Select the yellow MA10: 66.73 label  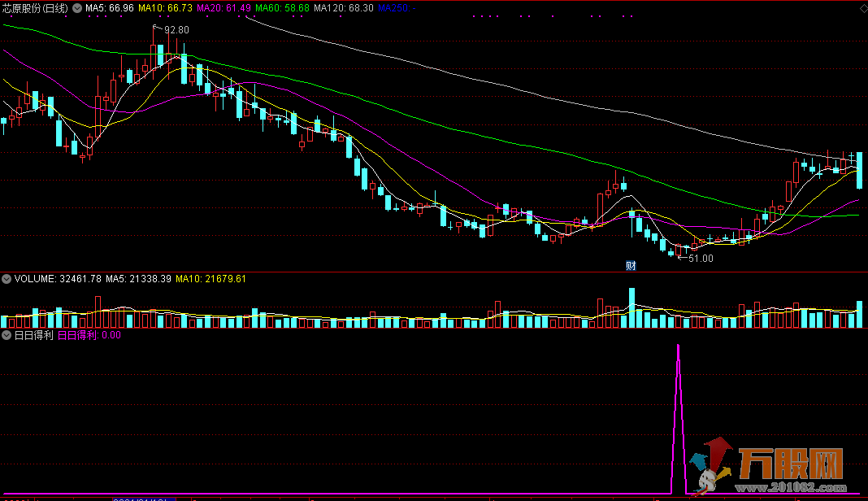tap(166, 8)
